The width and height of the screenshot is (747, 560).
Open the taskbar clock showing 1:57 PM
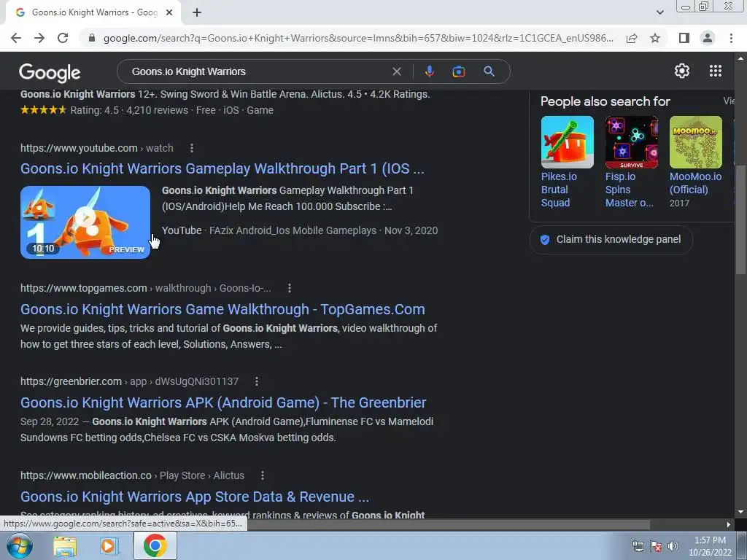(710, 546)
